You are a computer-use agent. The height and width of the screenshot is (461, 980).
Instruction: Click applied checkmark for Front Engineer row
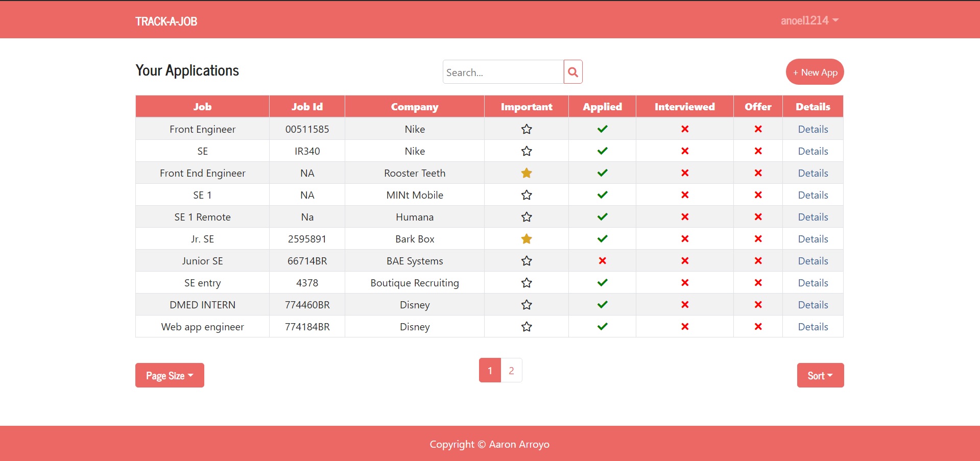(x=603, y=129)
